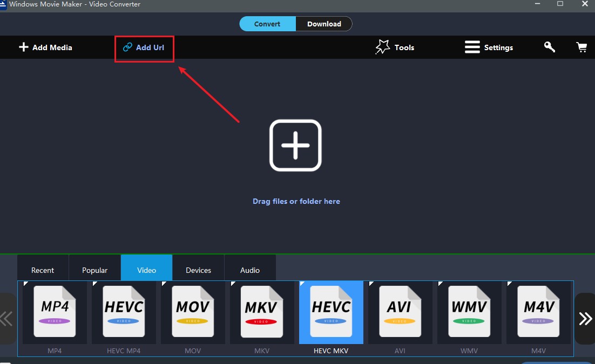595x364 pixels.
Task: Close the Video Converter window
Action: pos(585,4)
